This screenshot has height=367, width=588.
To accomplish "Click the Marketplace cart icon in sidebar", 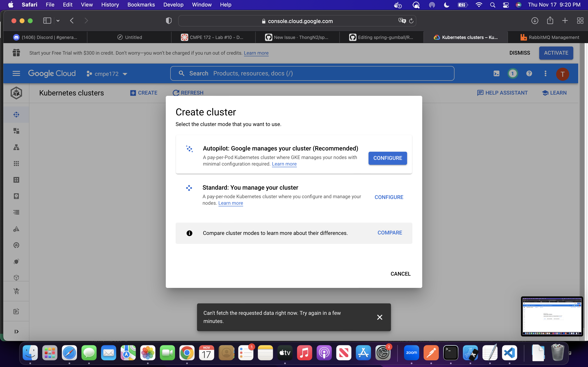I will 16,291.
